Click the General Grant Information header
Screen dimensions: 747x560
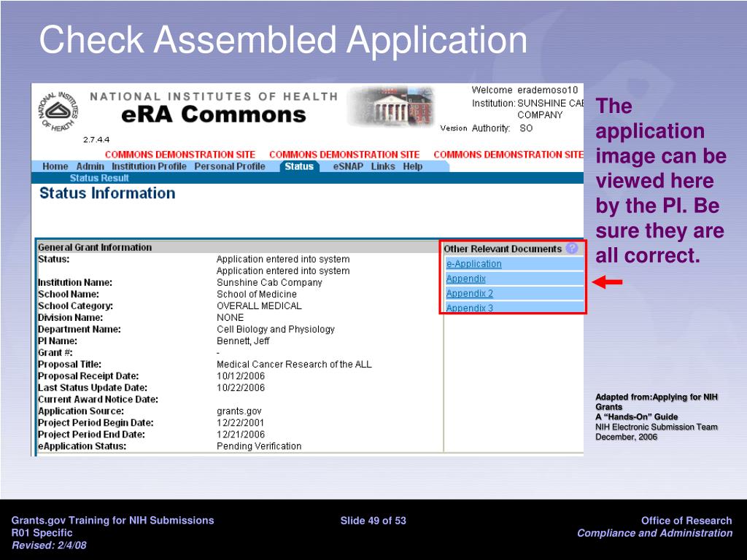point(95,247)
